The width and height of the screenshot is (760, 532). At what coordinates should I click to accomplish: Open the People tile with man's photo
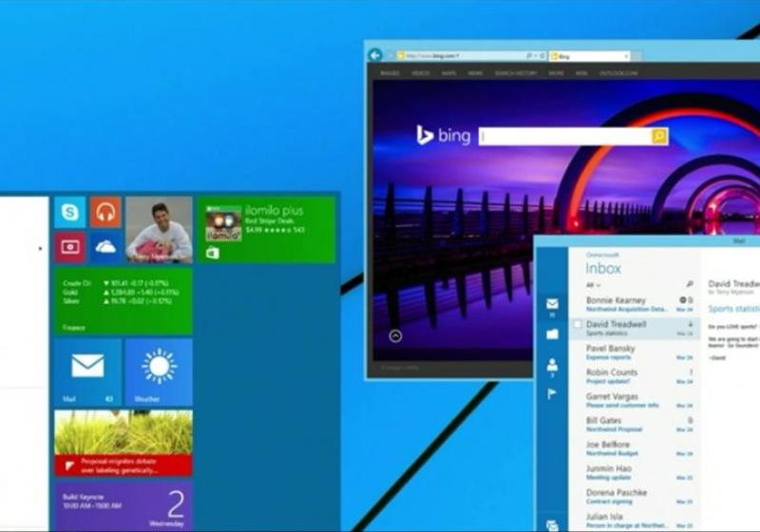pos(159,230)
